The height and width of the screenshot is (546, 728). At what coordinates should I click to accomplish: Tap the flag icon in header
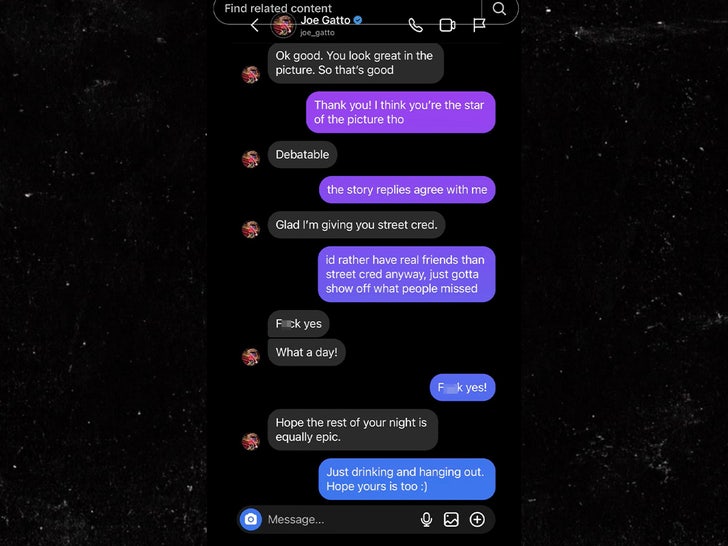[479, 25]
